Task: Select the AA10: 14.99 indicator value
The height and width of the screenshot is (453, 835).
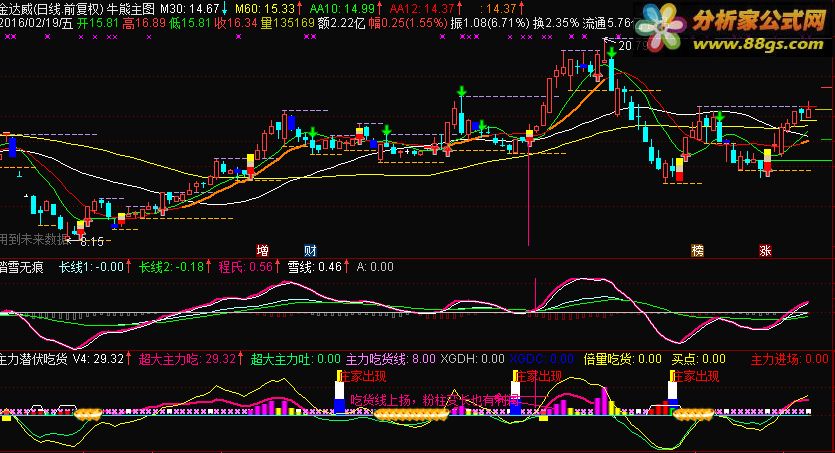Action: (x=342, y=9)
